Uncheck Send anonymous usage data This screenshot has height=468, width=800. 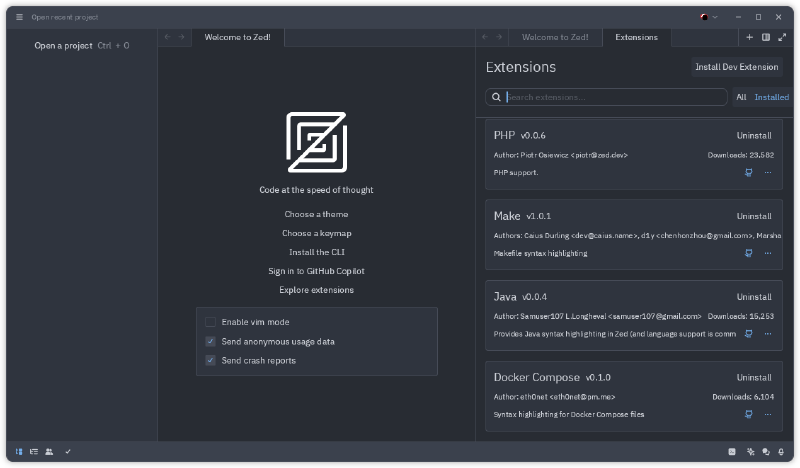click(211, 341)
